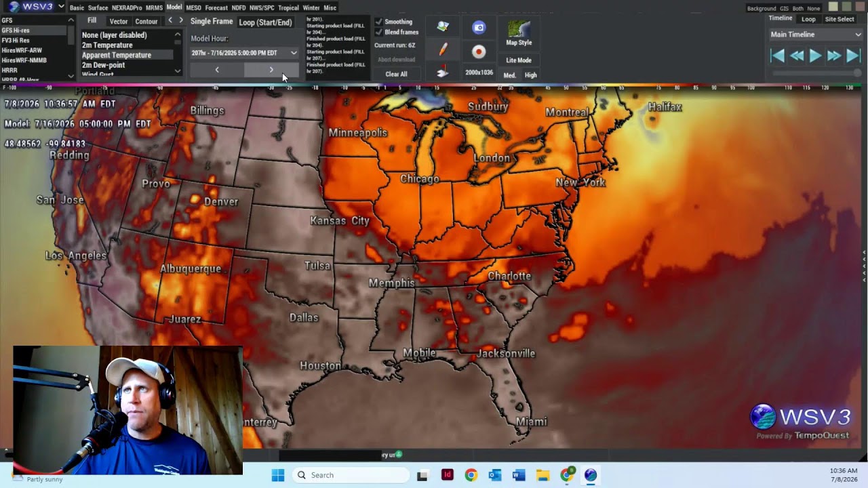Play the timeline animation

(816, 56)
